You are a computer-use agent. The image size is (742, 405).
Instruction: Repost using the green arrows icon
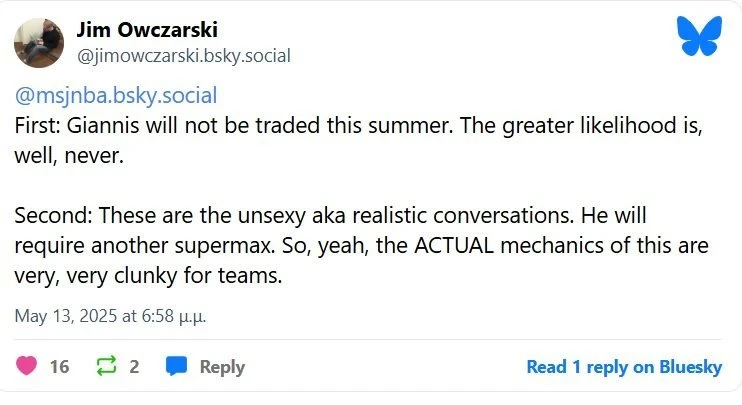point(105,367)
